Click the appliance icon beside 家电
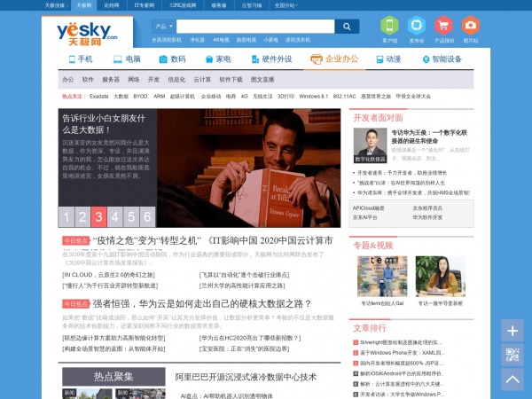 pos(209,59)
